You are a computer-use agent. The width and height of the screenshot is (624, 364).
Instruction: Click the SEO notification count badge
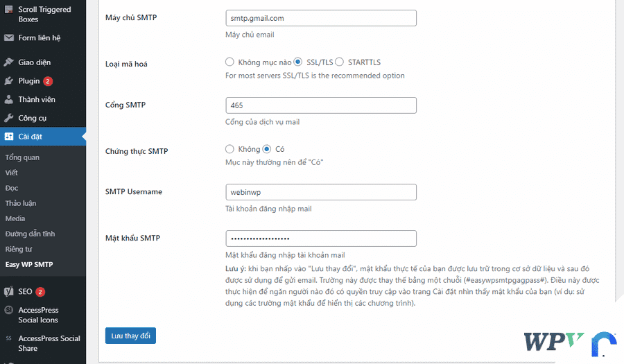coord(40,292)
